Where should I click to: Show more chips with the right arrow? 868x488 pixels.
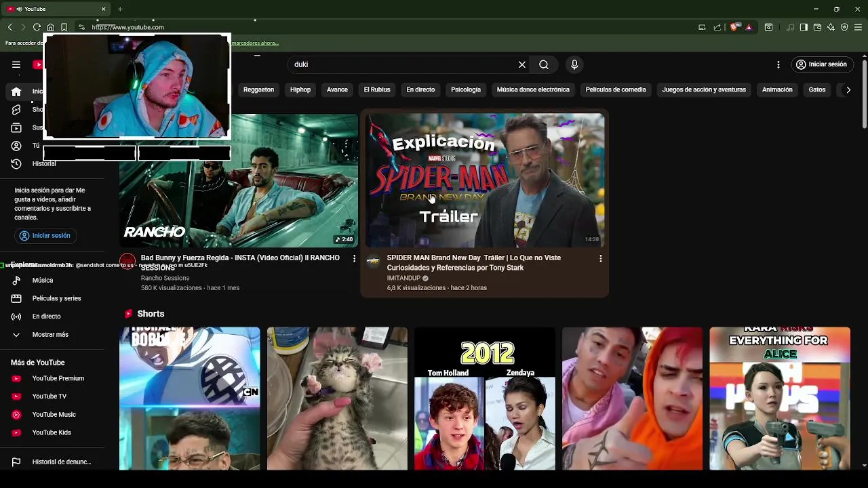point(848,89)
